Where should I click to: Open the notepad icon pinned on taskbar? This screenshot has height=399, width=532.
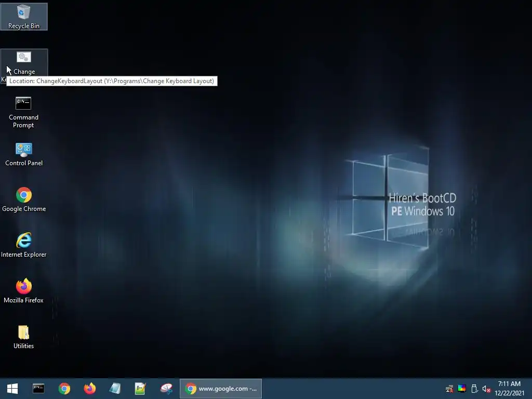[x=115, y=389]
